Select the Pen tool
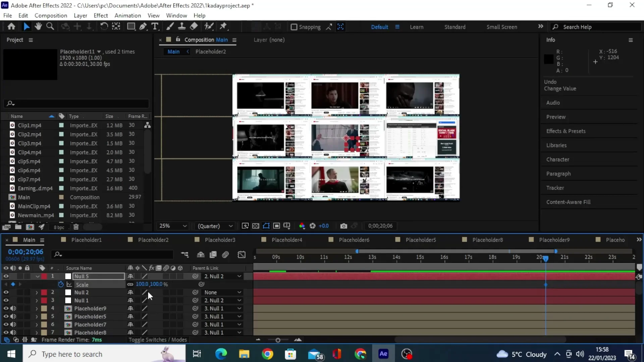 pos(143,26)
